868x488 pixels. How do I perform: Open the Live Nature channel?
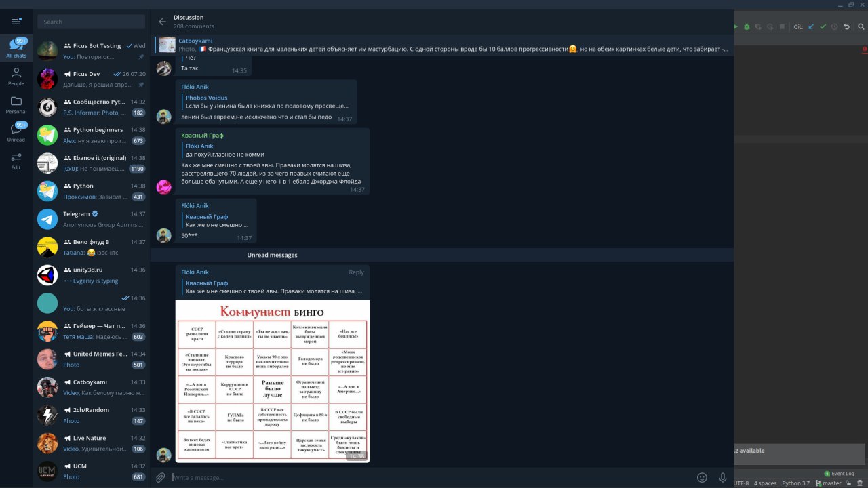pos(92,443)
